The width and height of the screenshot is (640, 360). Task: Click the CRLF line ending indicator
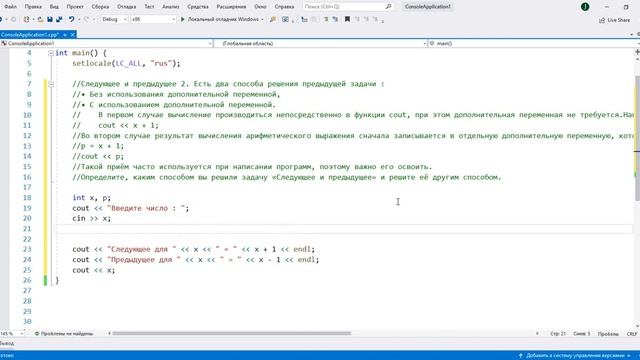(x=632, y=334)
